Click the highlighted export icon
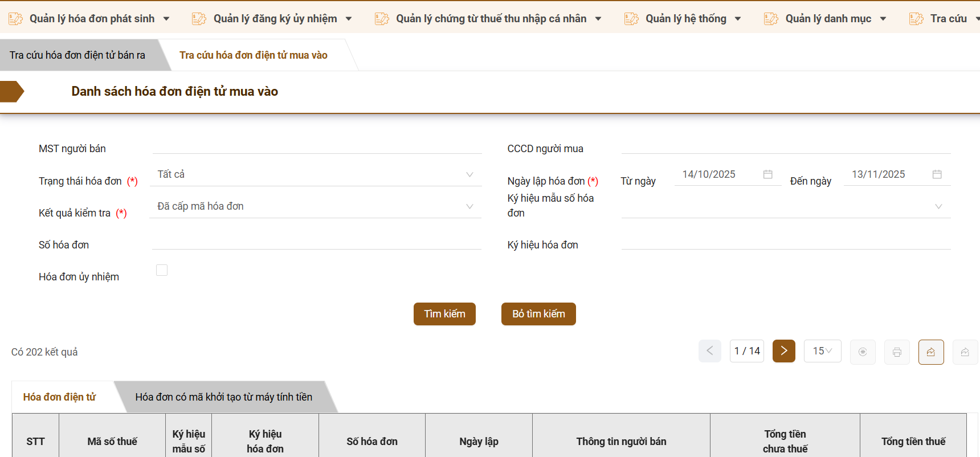This screenshot has width=980, height=457. tap(931, 352)
